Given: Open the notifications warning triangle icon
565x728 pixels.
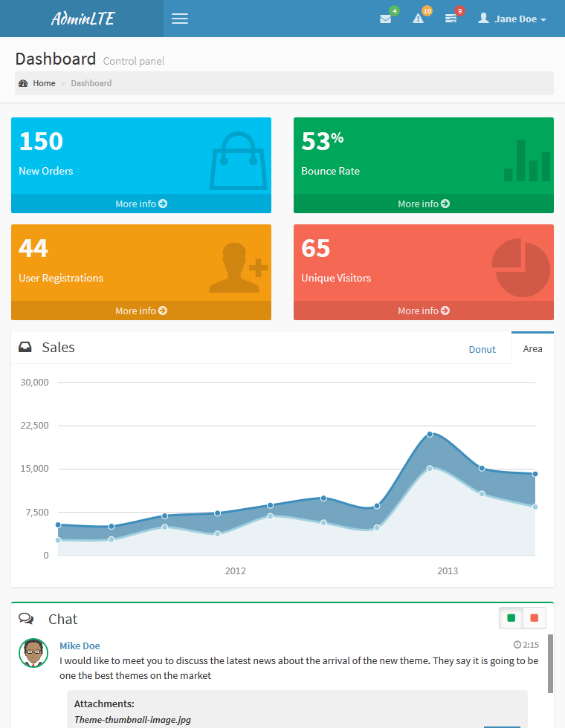Looking at the screenshot, I should coord(418,19).
